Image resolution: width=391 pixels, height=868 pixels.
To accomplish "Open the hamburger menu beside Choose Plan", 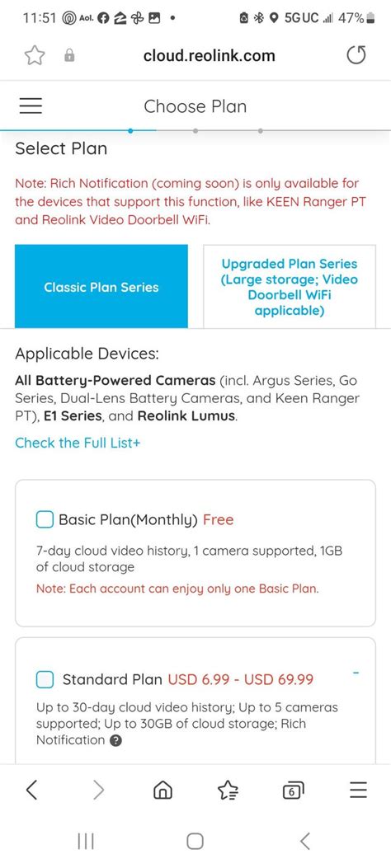I will (31, 106).
